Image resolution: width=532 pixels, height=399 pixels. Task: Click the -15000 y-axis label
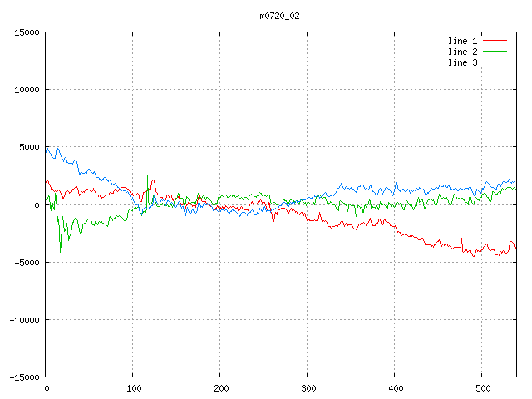point(24,377)
